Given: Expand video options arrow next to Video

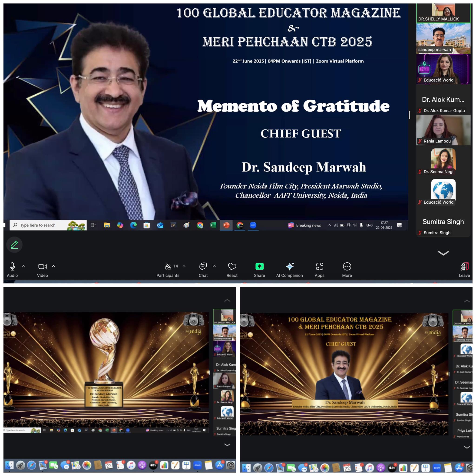Looking at the screenshot, I should (53, 266).
